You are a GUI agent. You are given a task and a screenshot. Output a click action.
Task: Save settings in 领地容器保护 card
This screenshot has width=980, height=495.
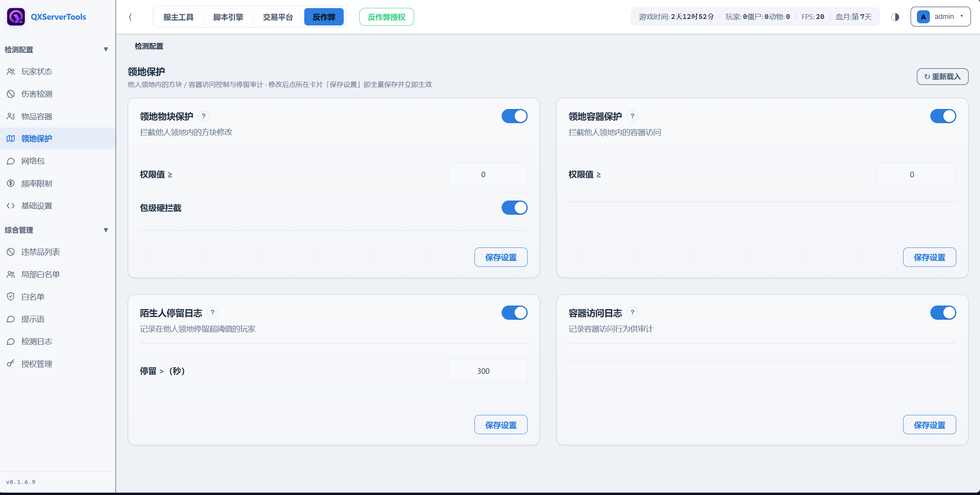(930, 257)
